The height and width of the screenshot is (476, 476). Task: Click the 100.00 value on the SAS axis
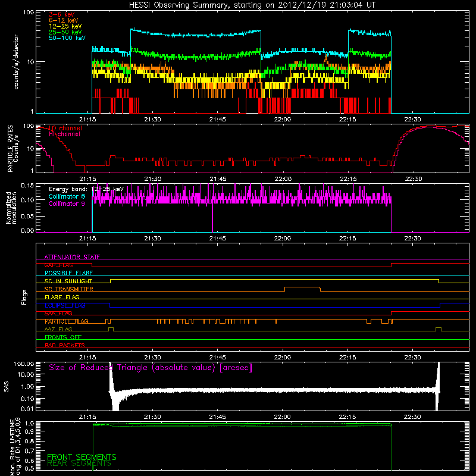click(24, 364)
